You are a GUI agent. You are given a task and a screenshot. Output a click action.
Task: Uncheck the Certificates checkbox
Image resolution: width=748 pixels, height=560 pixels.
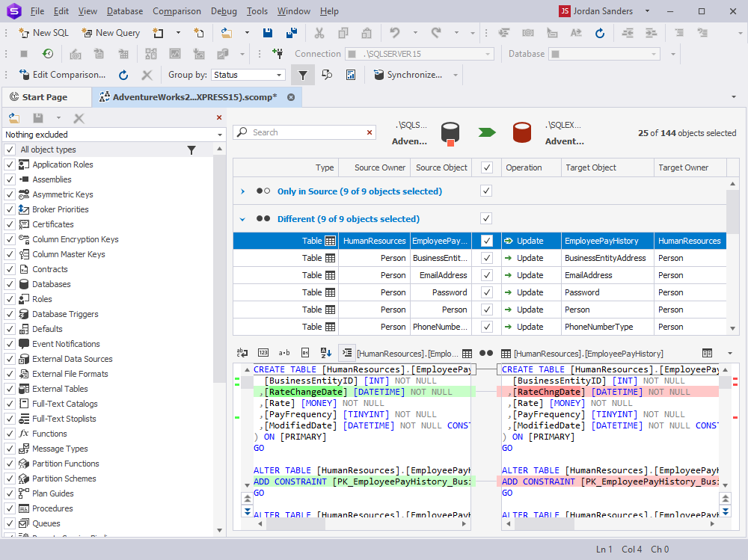click(10, 224)
